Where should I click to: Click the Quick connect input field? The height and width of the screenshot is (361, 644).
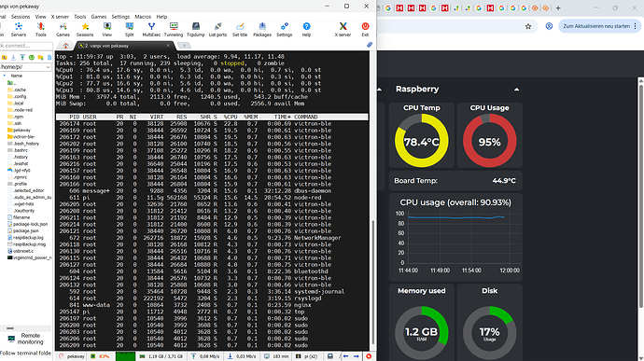coord(26,46)
